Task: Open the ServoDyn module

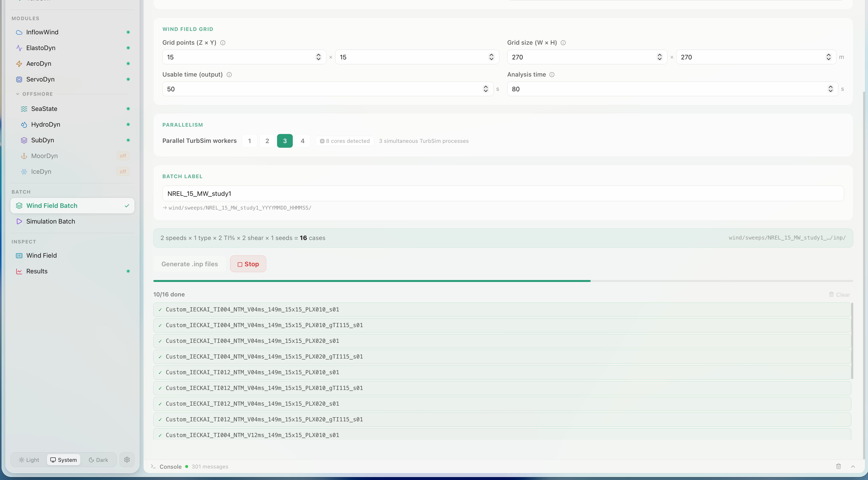Action: click(72, 80)
